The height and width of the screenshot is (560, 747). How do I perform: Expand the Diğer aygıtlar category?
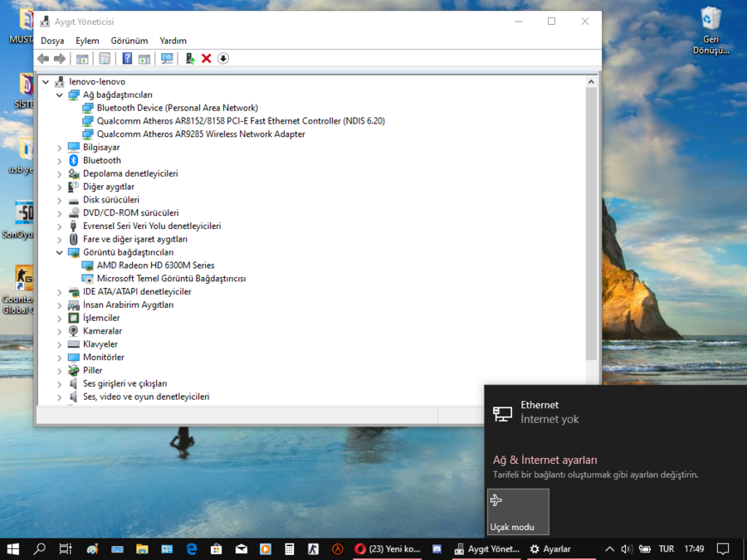click(x=60, y=187)
